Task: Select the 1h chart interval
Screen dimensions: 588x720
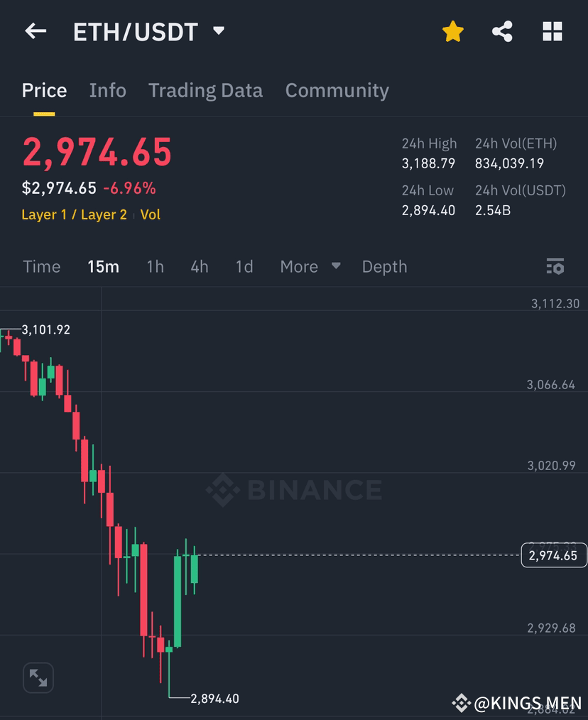Action: click(155, 266)
